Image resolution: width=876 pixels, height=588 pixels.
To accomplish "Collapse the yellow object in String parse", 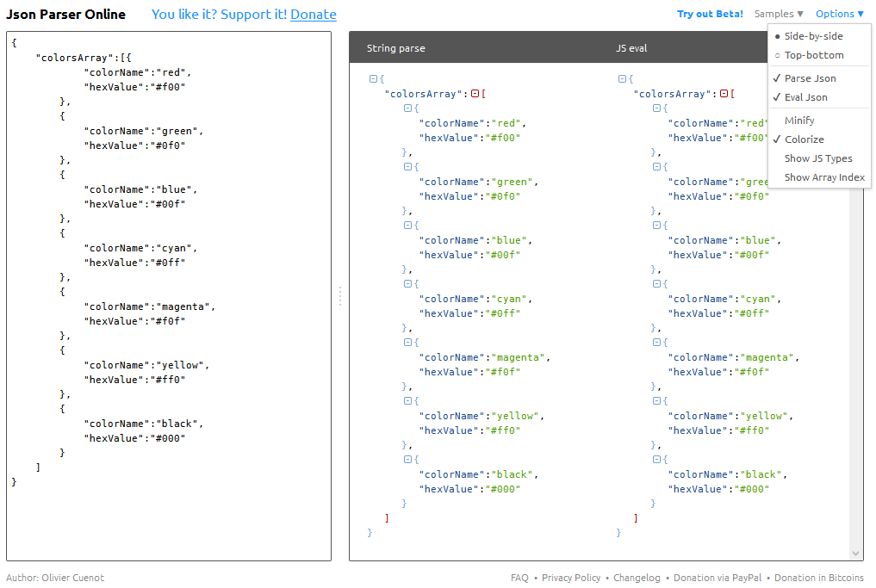I will coord(407,401).
